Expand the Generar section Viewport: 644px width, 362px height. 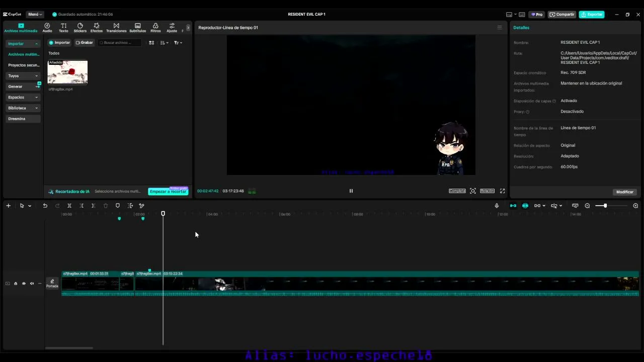click(23, 86)
